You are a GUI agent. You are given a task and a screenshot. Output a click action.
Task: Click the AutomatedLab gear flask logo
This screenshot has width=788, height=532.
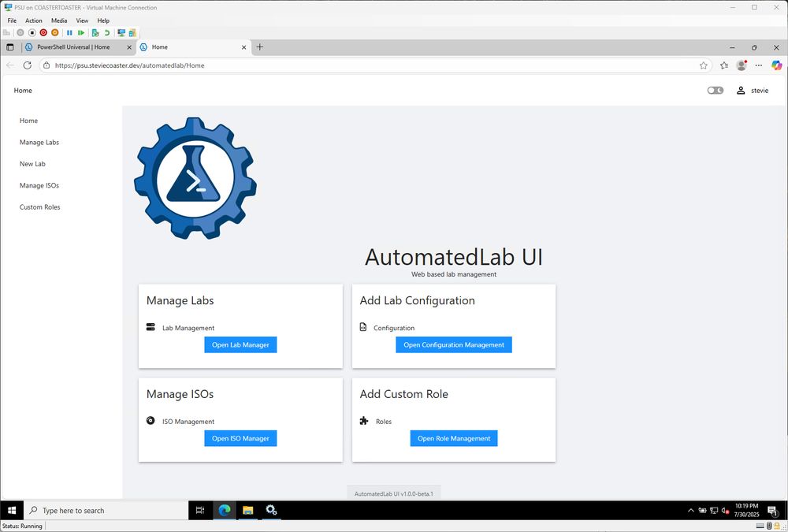[195, 178]
